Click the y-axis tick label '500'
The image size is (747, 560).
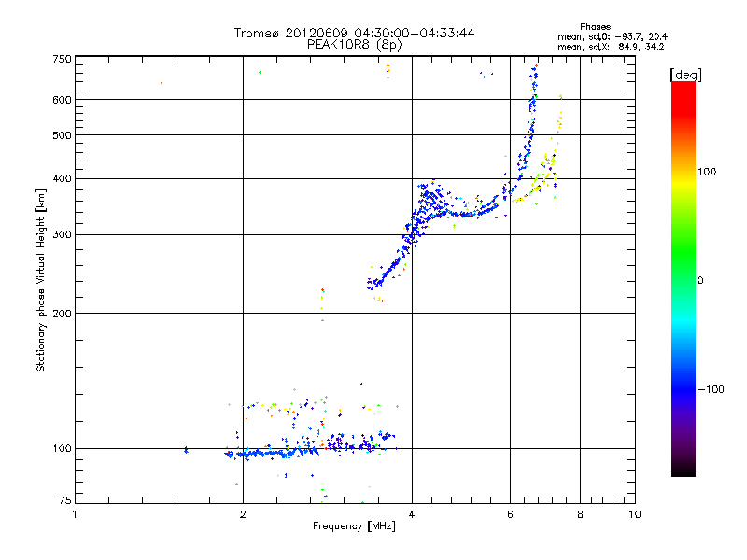(62, 135)
